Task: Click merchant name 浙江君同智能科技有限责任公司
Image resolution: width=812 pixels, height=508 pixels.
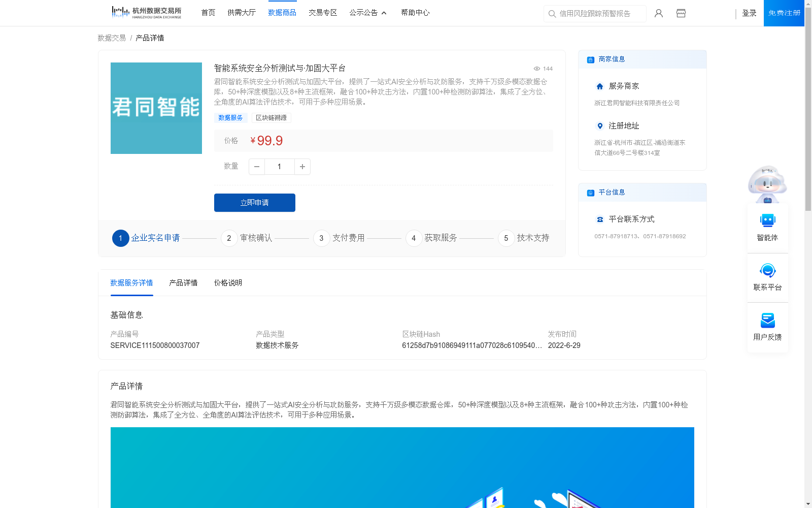Action: (x=637, y=103)
